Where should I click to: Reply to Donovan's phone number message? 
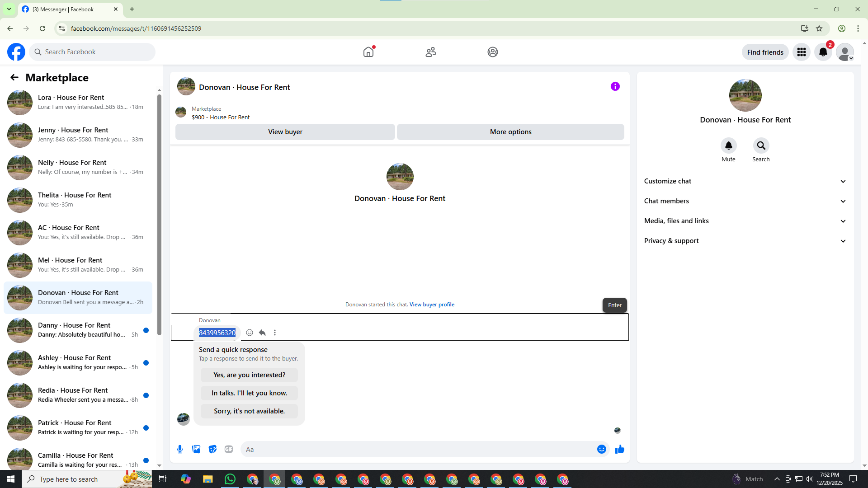pyautogui.click(x=262, y=333)
